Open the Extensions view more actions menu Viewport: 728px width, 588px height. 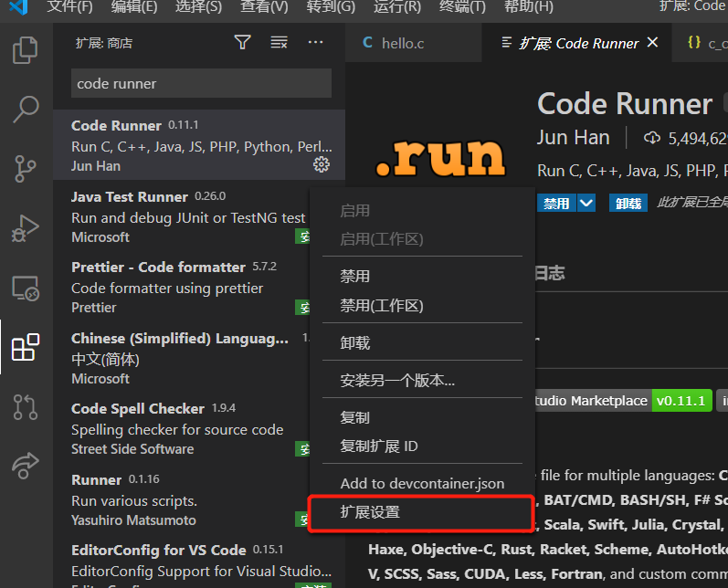[x=316, y=43]
